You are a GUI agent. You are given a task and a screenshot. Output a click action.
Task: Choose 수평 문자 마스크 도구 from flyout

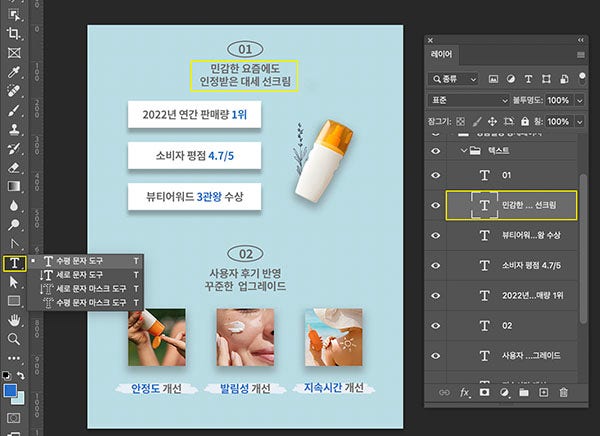click(86, 302)
